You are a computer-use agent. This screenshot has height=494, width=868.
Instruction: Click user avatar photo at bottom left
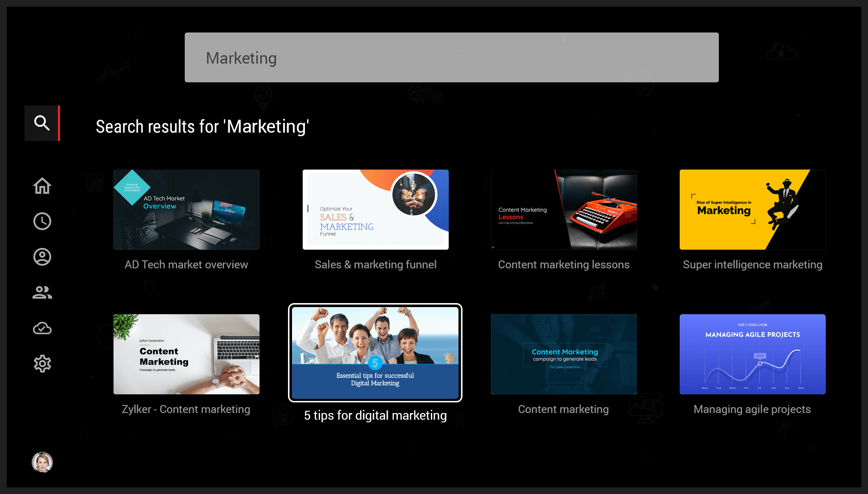tap(42, 462)
